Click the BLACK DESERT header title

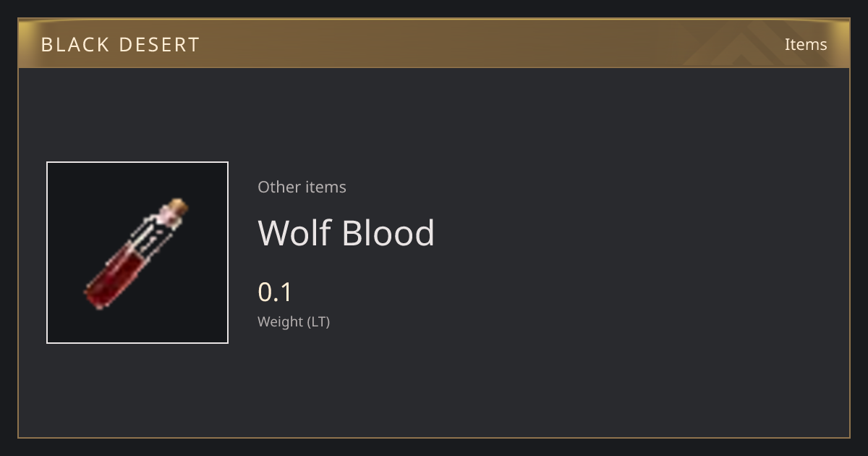click(x=120, y=44)
